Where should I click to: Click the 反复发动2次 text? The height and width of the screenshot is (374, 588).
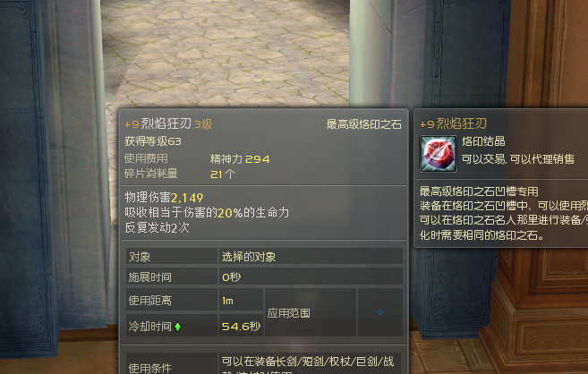pyautogui.click(x=158, y=227)
